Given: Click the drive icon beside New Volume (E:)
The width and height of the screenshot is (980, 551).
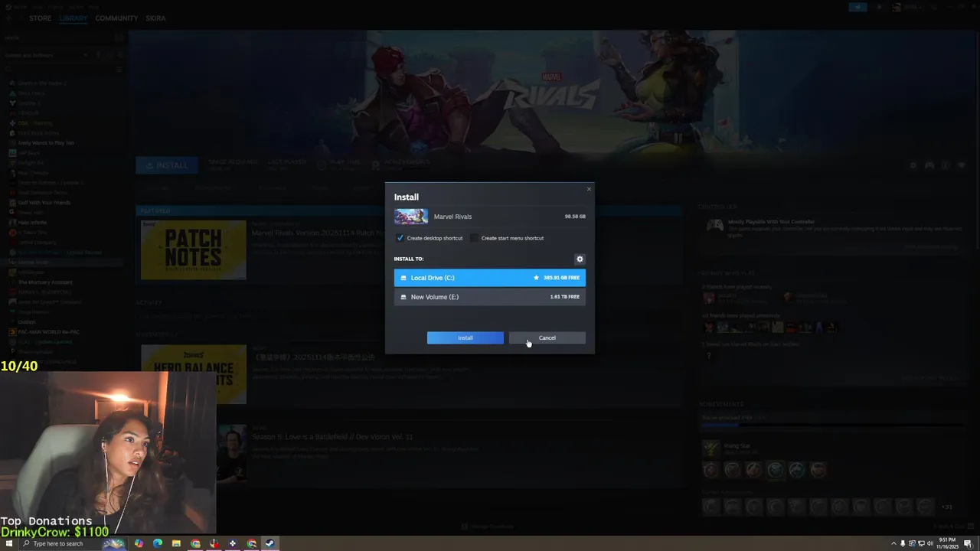Looking at the screenshot, I should point(403,297).
